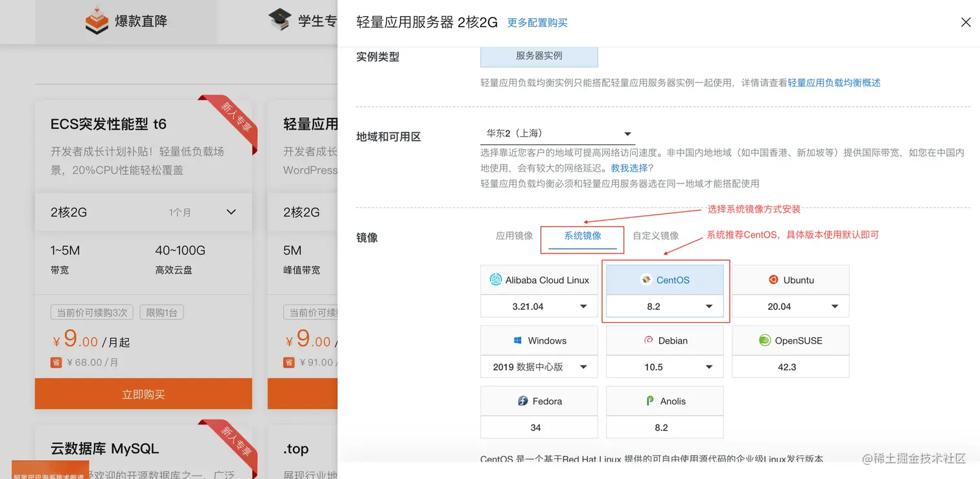This screenshot has width=980, height=479.
Task: Click the ¥68.00/月 savings text
Action: tap(93, 362)
